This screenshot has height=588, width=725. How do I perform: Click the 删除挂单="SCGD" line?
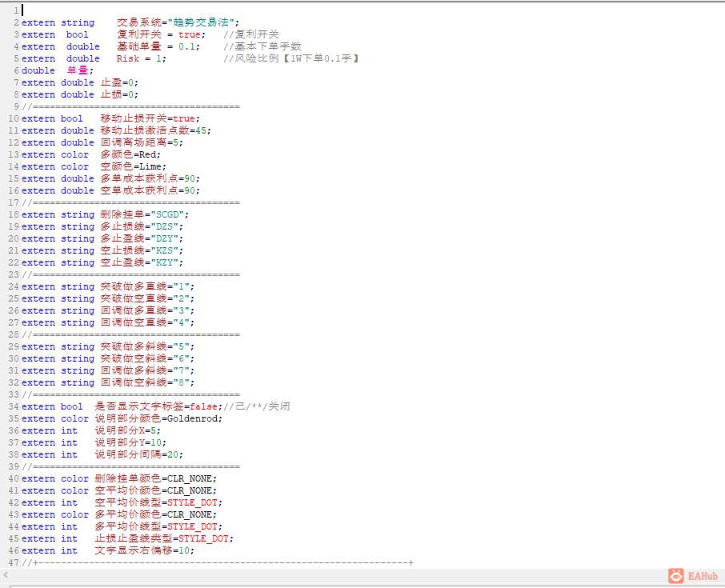[105, 214]
